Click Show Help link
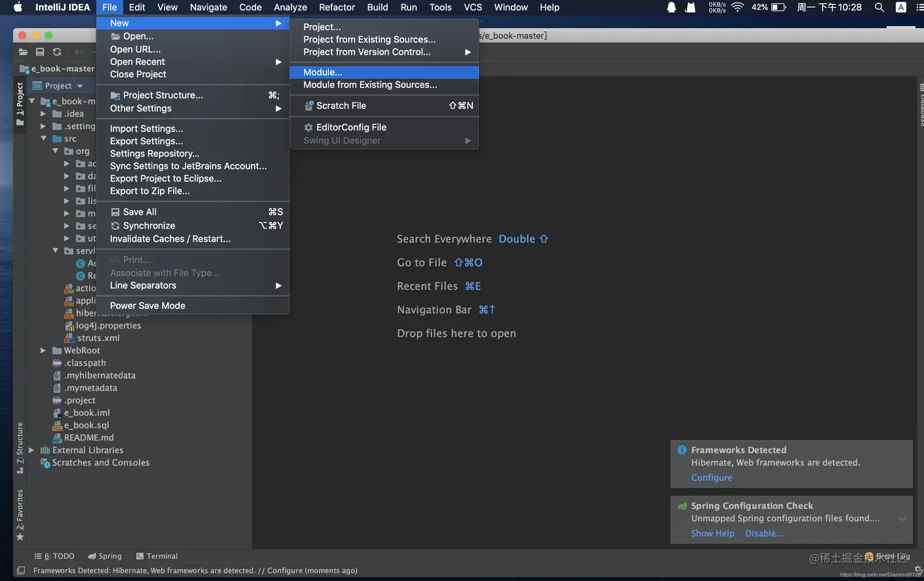924x581 pixels. 713,533
